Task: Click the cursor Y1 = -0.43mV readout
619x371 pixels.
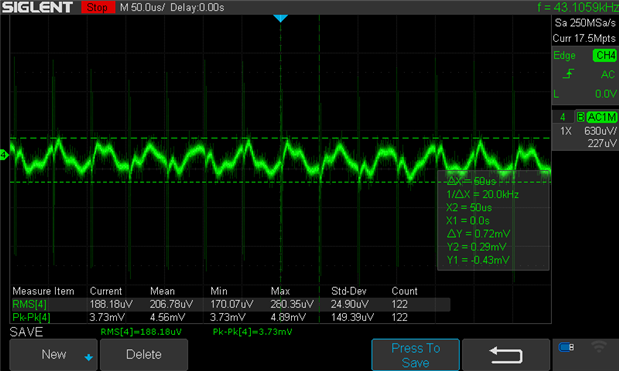Action: coord(478,260)
